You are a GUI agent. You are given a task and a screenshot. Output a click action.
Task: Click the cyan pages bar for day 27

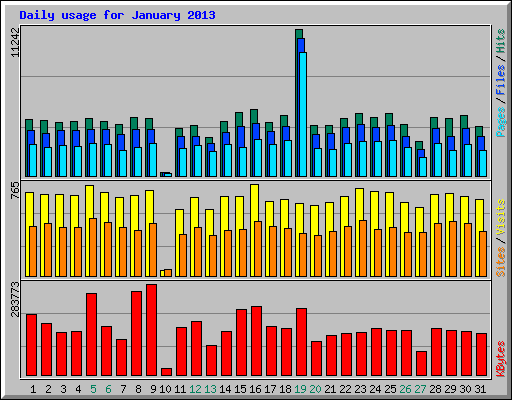coord(423,167)
